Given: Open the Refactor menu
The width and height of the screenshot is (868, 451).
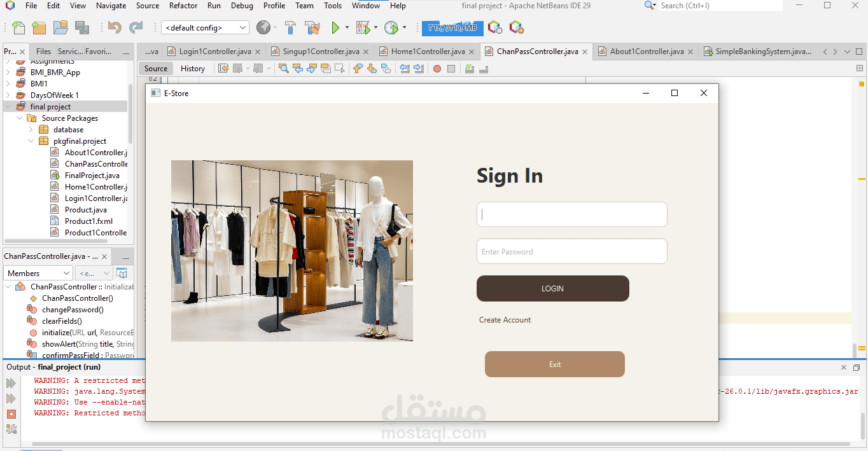Looking at the screenshot, I should pos(183,6).
